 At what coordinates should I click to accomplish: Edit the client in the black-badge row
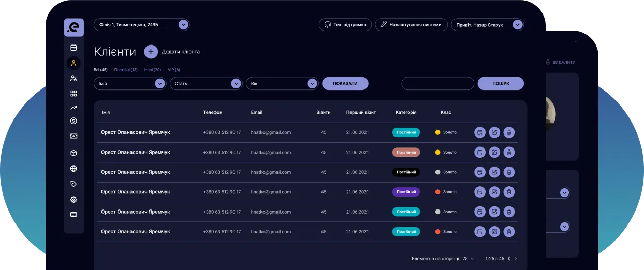coord(494,172)
